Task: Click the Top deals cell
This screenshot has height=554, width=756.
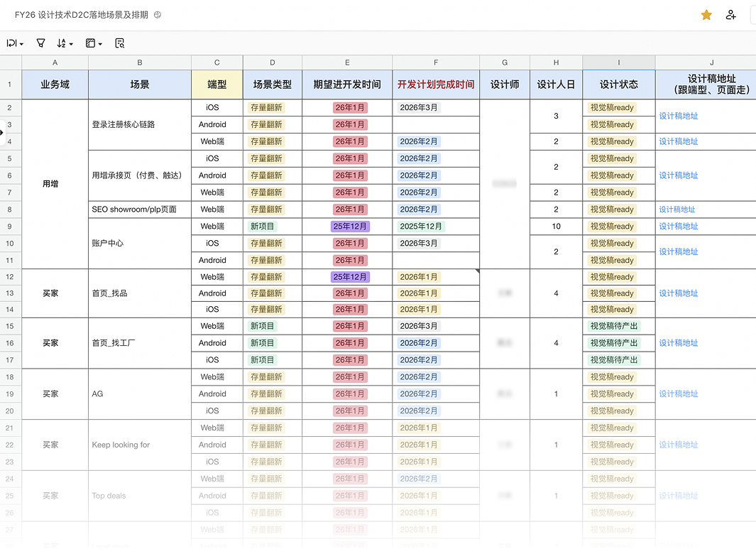Action: [x=140, y=496]
